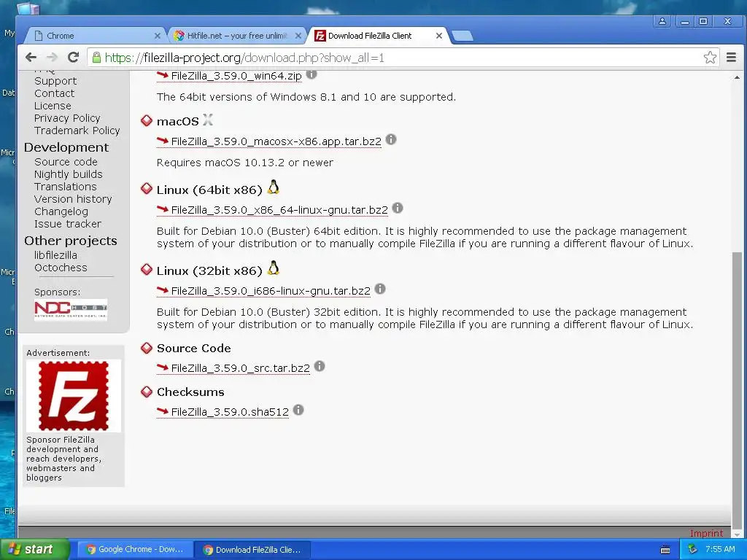This screenshot has width=747, height=560.
Task: Show info for the src.tar.bz2 file
Action: 320,366
